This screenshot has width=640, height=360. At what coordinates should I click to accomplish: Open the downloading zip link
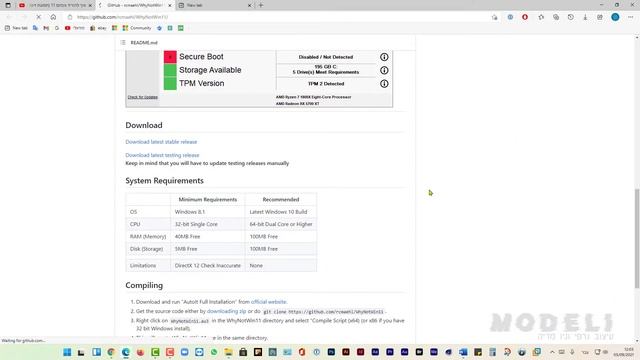(x=227, y=311)
